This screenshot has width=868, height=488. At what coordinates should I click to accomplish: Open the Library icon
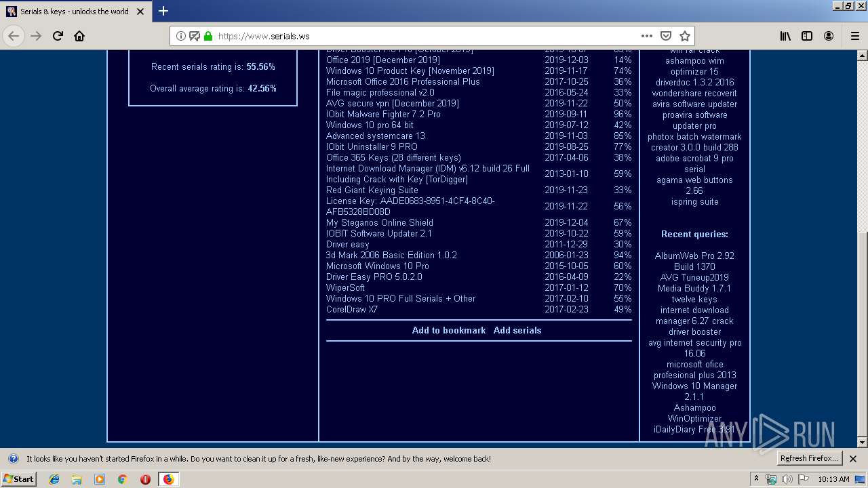[785, 36]
